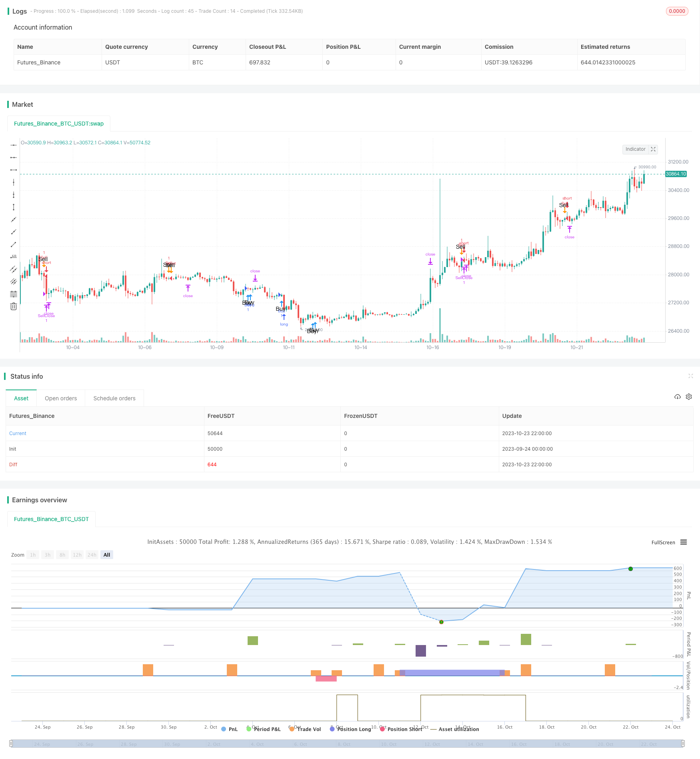Switch to the Schedule orders tab
Screen dimensions: 700x759
[114, 398]
